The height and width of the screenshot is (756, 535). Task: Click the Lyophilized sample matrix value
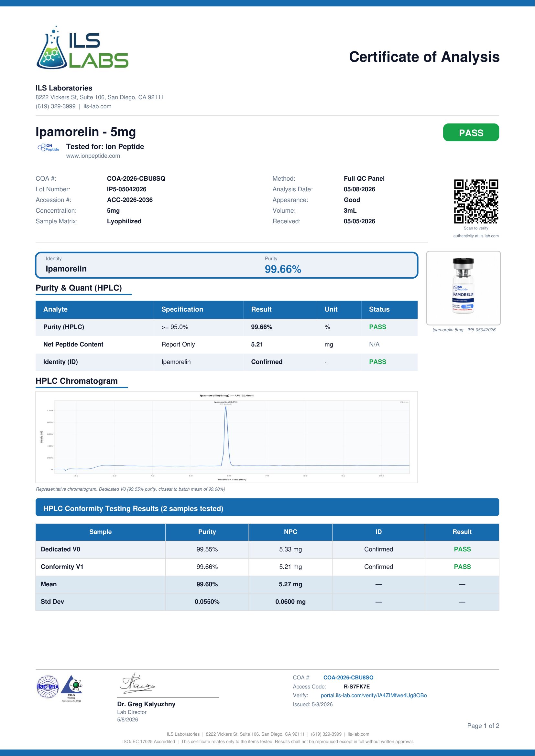coord(124,221)
